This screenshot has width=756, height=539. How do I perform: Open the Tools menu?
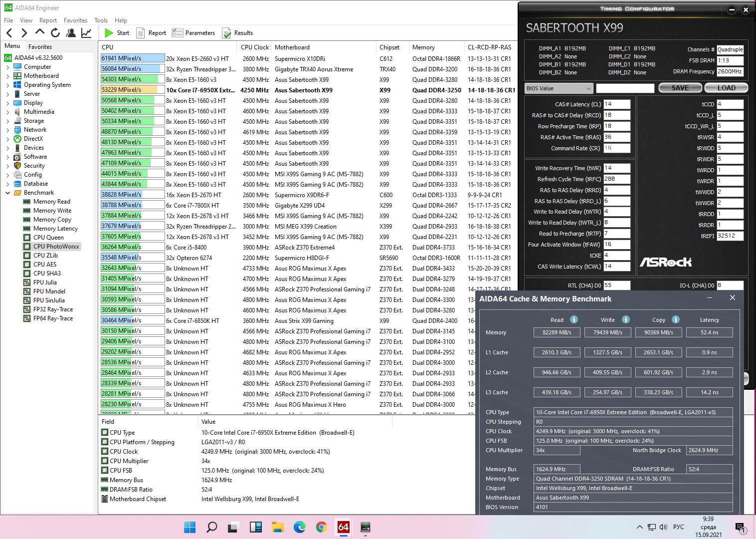tap(101, 20)
